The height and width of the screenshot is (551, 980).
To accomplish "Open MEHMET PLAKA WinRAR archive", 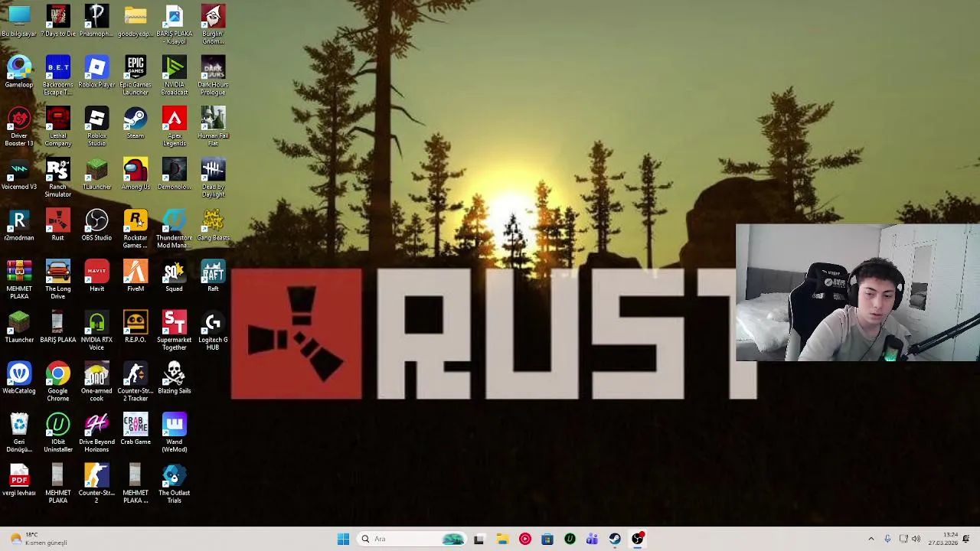I will coord(19,280).
